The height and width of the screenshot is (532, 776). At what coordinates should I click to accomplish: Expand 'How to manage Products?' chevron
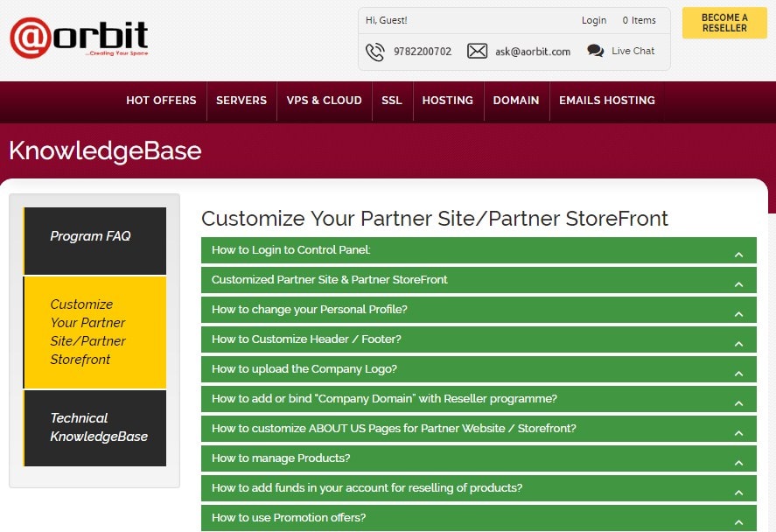[739, 463]
